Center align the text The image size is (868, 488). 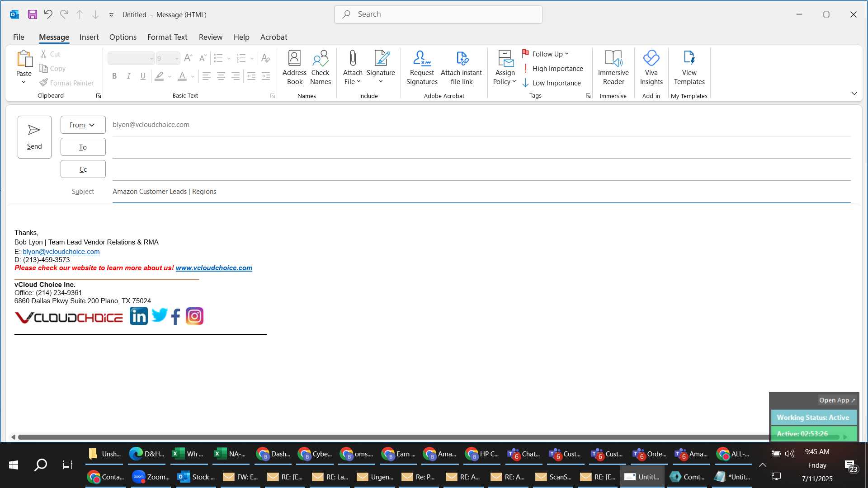pyautogui.click(x=221, y=76)
